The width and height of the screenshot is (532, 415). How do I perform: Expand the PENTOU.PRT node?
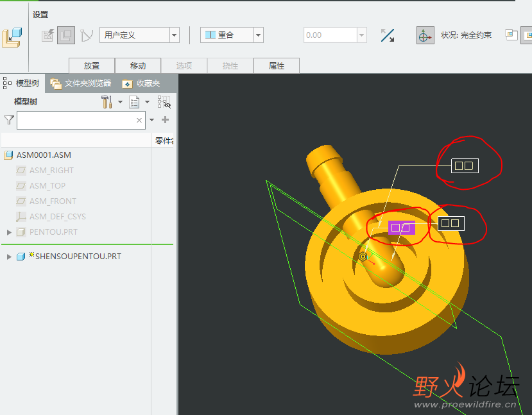[x=9, y=232]
